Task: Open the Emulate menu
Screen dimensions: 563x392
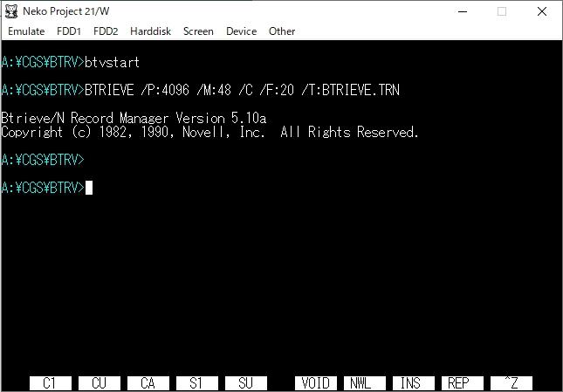Action: [26, 31]
